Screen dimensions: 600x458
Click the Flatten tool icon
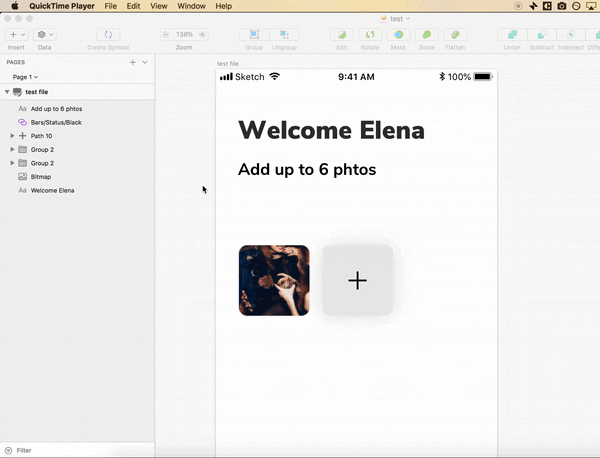[455, 34]
